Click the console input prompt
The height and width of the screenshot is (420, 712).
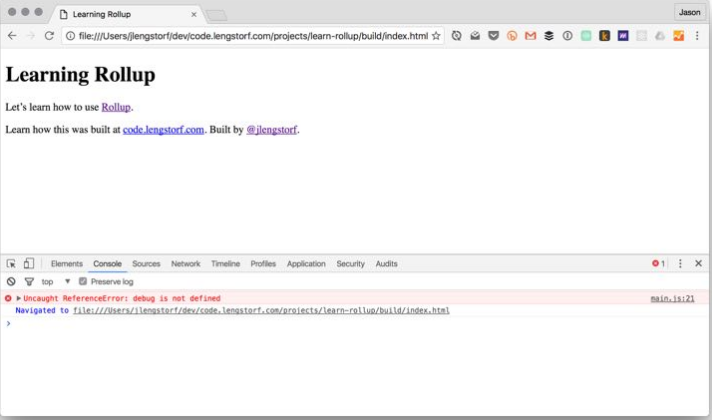point(354,324)
